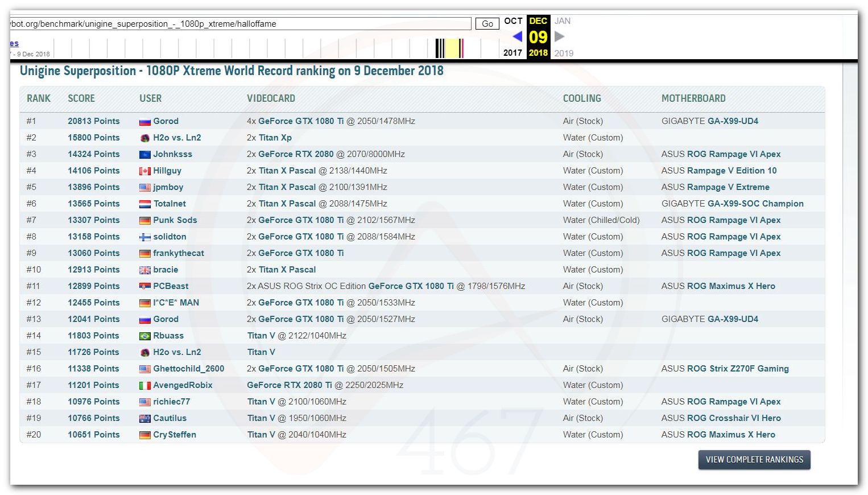
Task: Open GA-X99-SOC Champion motherboard link
Action: (755, 204)
